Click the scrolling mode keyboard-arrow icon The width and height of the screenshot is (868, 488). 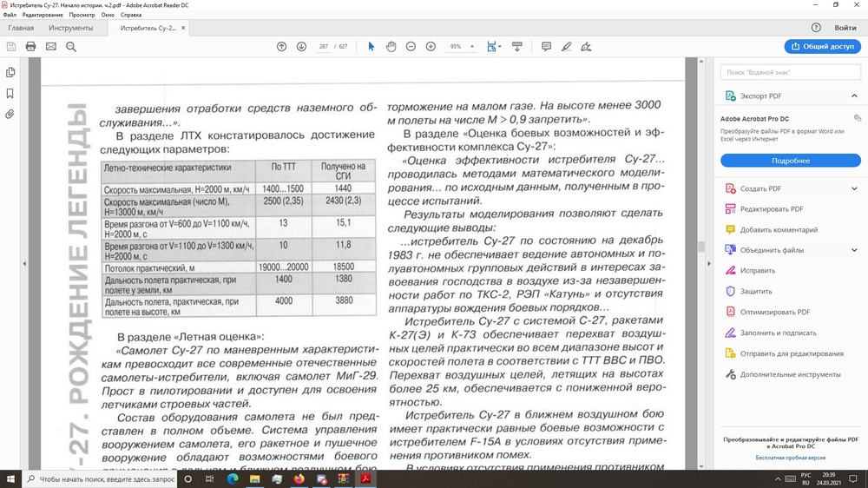click(x=517, y=47)
